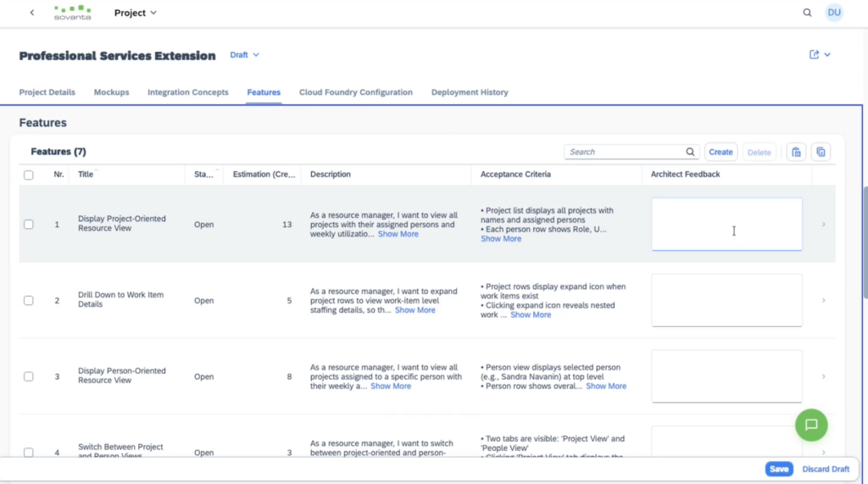Viewport: 868px width, 484px height.
Task: Open the Project dropdown in header
Action: (x=136, y=13)
